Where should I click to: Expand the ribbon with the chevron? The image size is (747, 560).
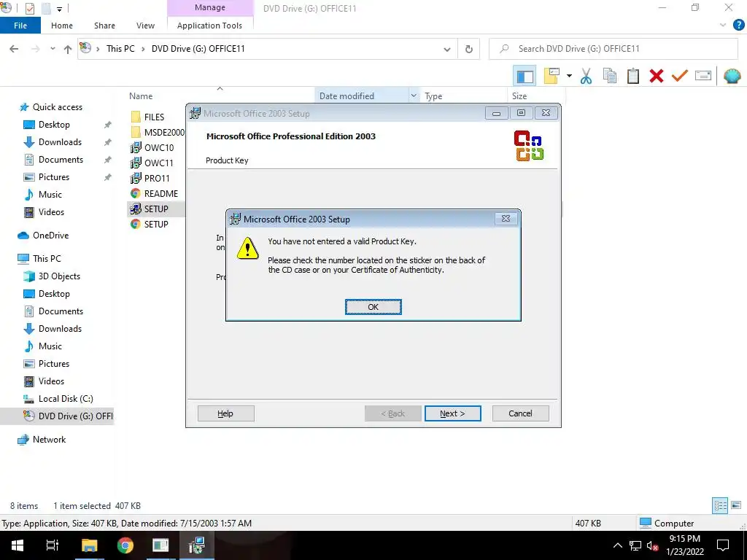723,26
